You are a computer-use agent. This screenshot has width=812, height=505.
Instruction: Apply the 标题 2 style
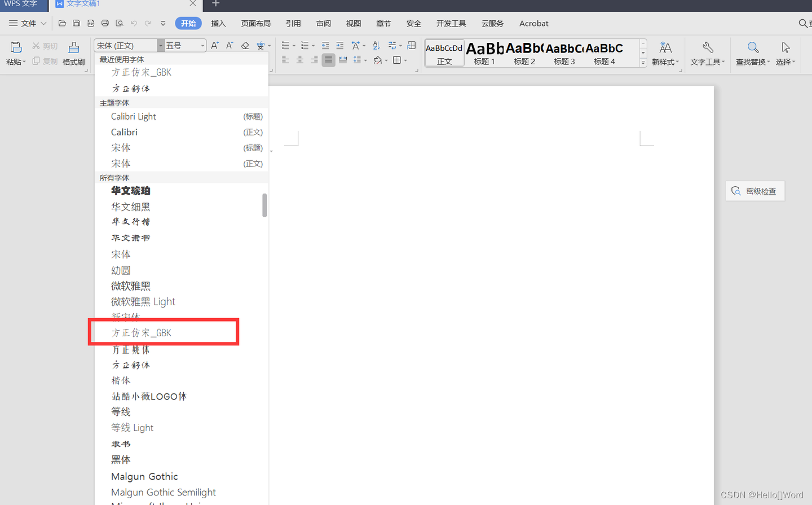pos(524,53)
